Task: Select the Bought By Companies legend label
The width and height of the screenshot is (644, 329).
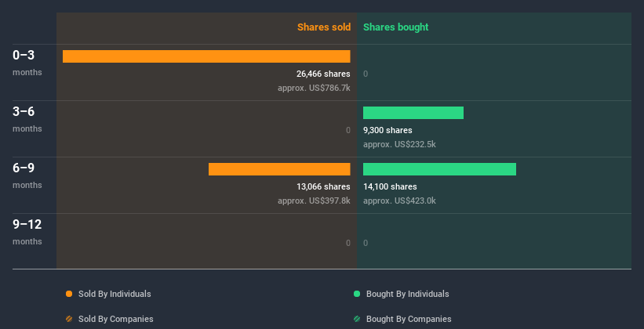Action: tap(409, 319)
